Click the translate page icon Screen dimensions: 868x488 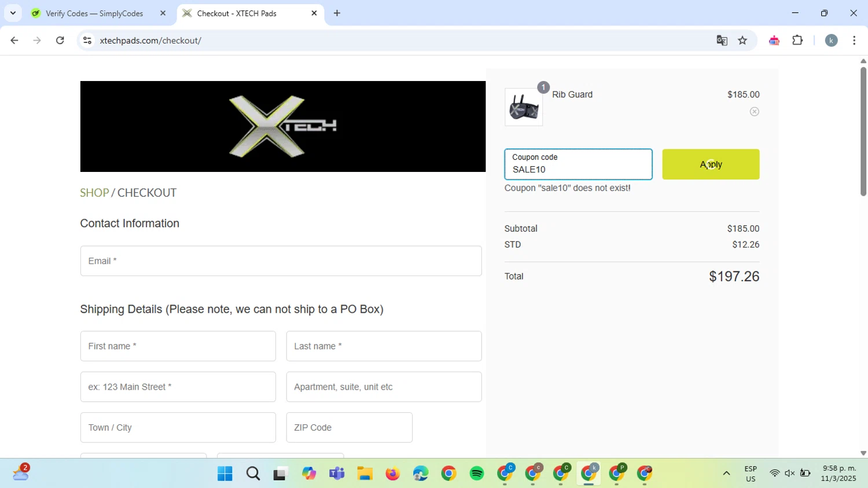tap(722, 41)
